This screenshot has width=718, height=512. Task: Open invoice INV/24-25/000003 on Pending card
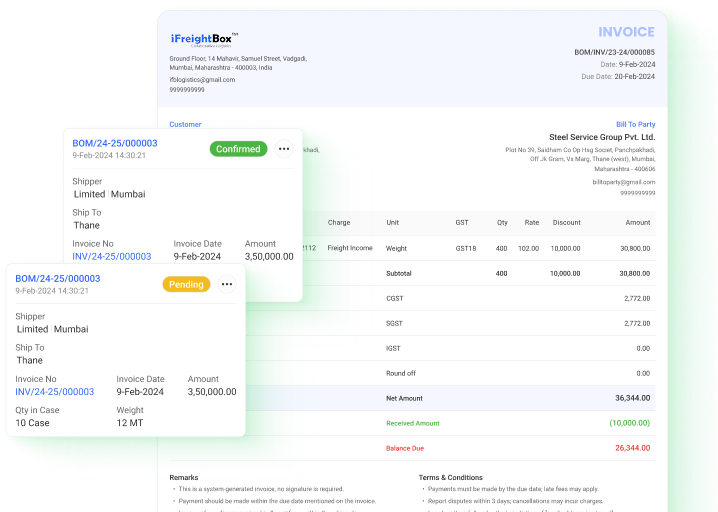click(55, 392)
